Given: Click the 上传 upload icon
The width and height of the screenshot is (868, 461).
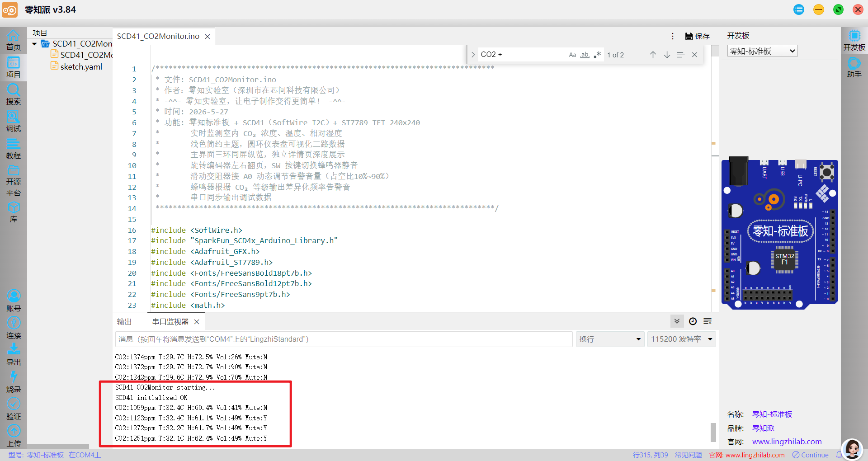Looking at the screenshot, I should [13, 436].
